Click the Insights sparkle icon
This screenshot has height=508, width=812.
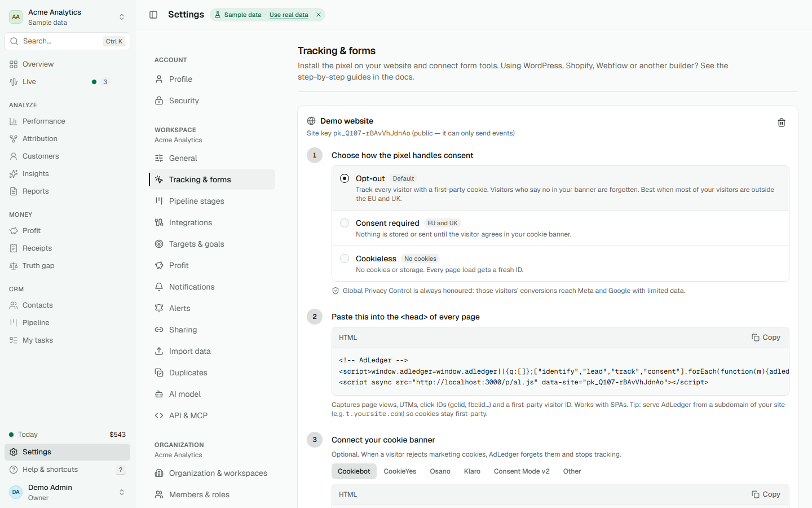(14, 174)
